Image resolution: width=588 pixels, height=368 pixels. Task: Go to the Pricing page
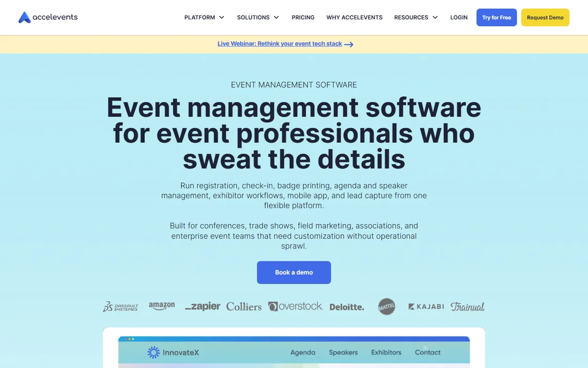(303, 17)
